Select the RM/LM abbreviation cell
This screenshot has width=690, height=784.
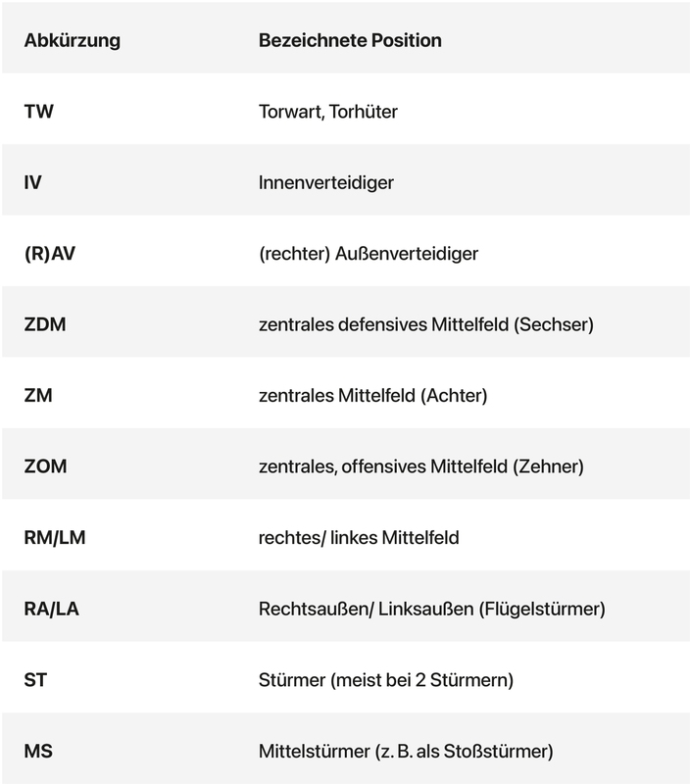click(x=55, y=538)
